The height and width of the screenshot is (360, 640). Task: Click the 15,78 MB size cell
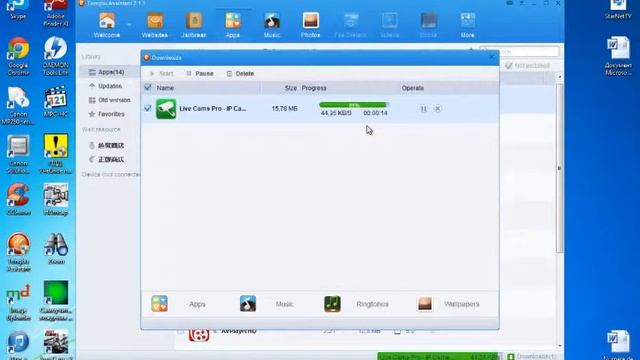(284, 109)
